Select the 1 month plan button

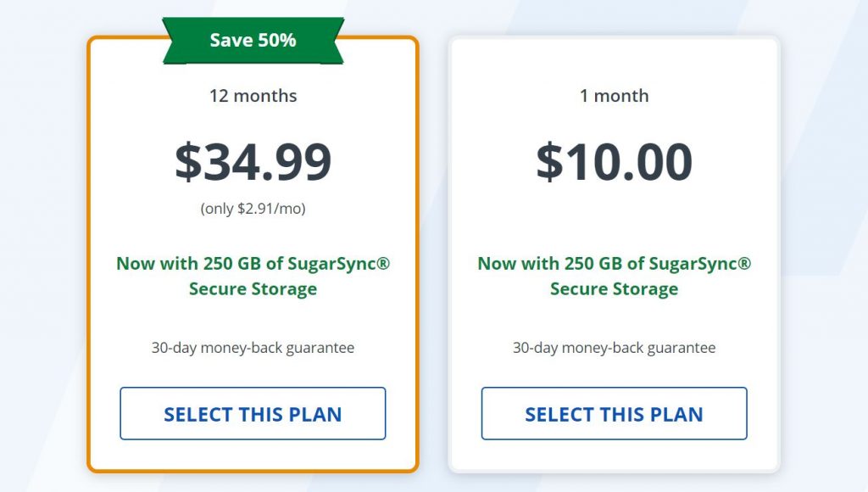point(614,413)
